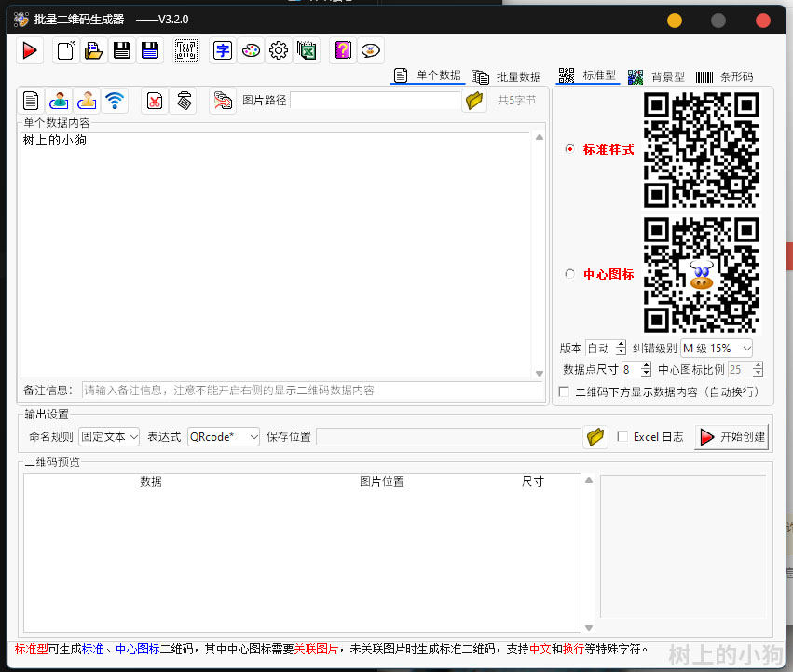Image resolution: width=793 pixels, height=672 pixels.
Task: Click the purple help book icon
Action: (x=343, y=51)
